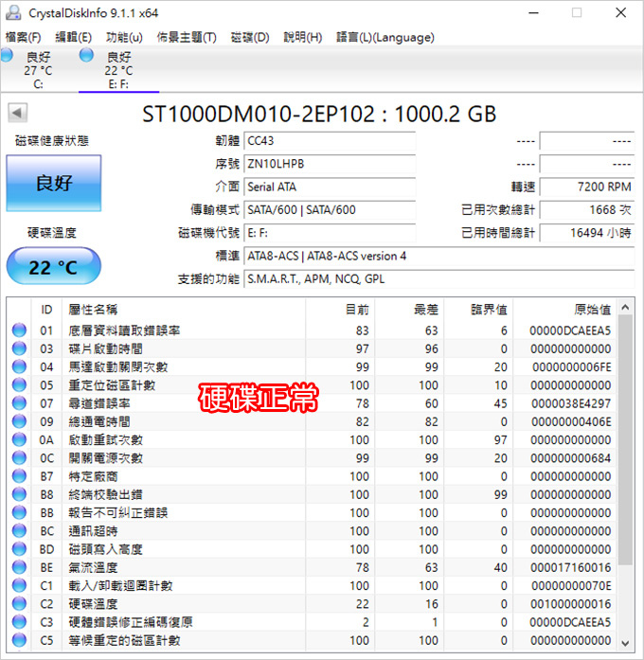Click the status orb for attribute C3
The image size is (644, 660).
click(x=19, y=622)
